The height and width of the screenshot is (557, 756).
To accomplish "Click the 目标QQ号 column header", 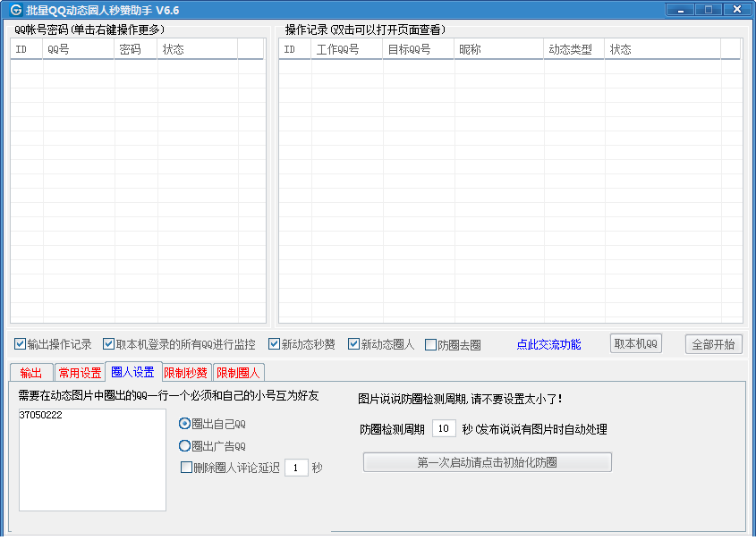I will tap(418, 49).
